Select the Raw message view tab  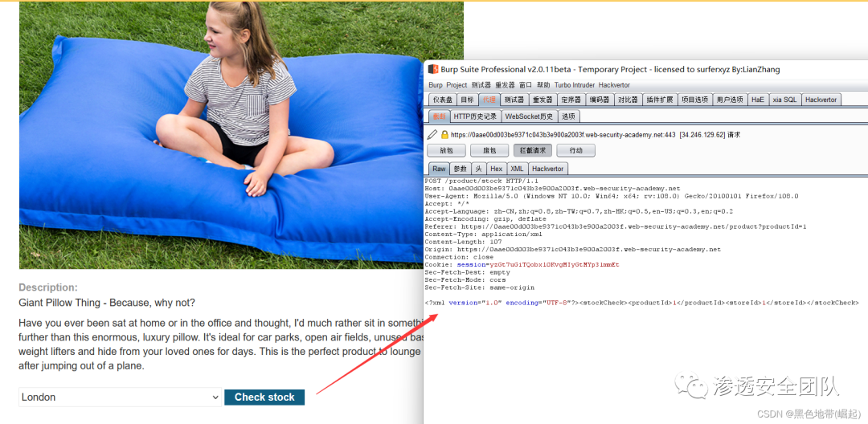coord(439,169)
